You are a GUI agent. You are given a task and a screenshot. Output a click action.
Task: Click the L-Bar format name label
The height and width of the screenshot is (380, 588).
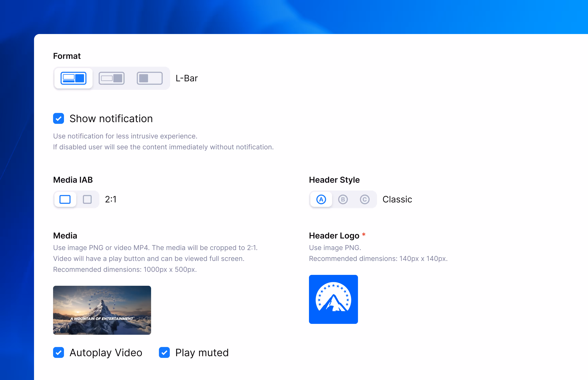pyautogui.click(x=186, y=78)
